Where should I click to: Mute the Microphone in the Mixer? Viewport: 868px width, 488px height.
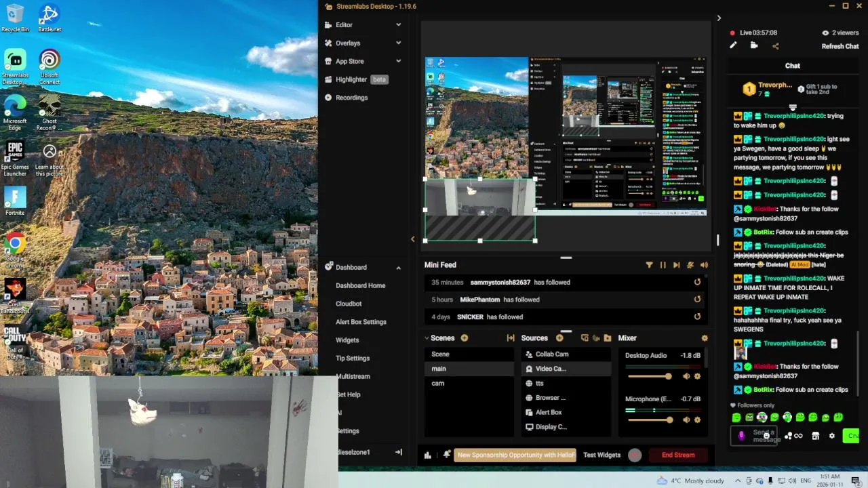point(686,420)
